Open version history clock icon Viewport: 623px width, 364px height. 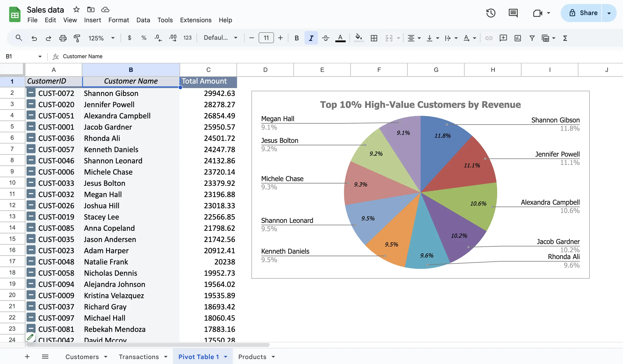pos(491,13)
